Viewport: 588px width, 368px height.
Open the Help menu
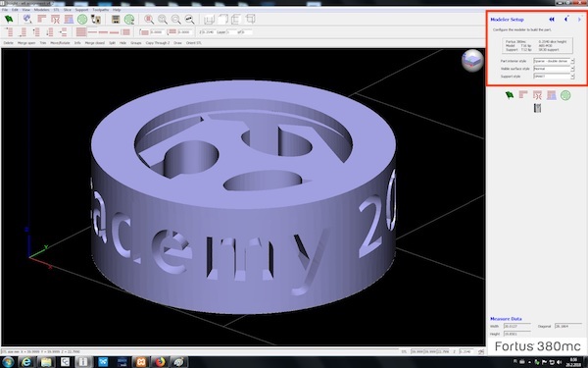(x=117, y=10)
